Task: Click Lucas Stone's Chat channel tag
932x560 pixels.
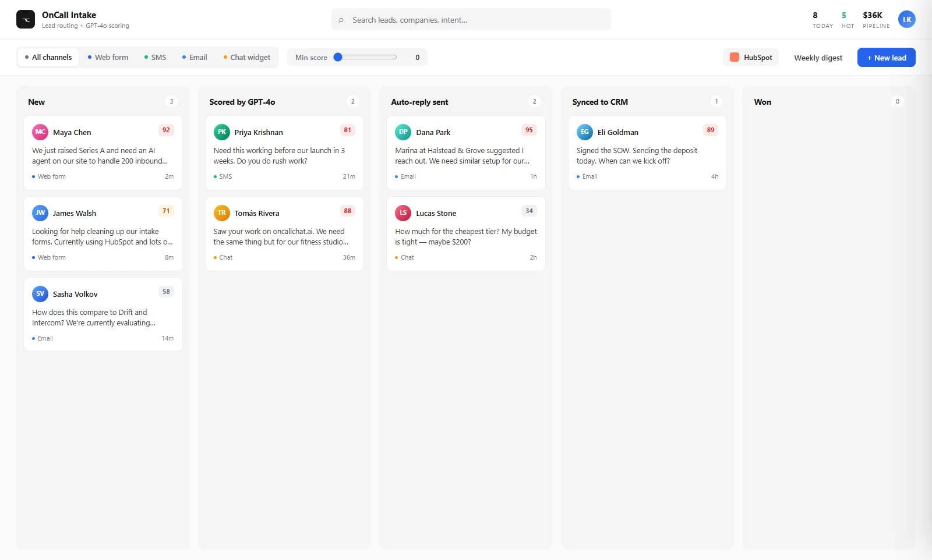Action: 404,257
